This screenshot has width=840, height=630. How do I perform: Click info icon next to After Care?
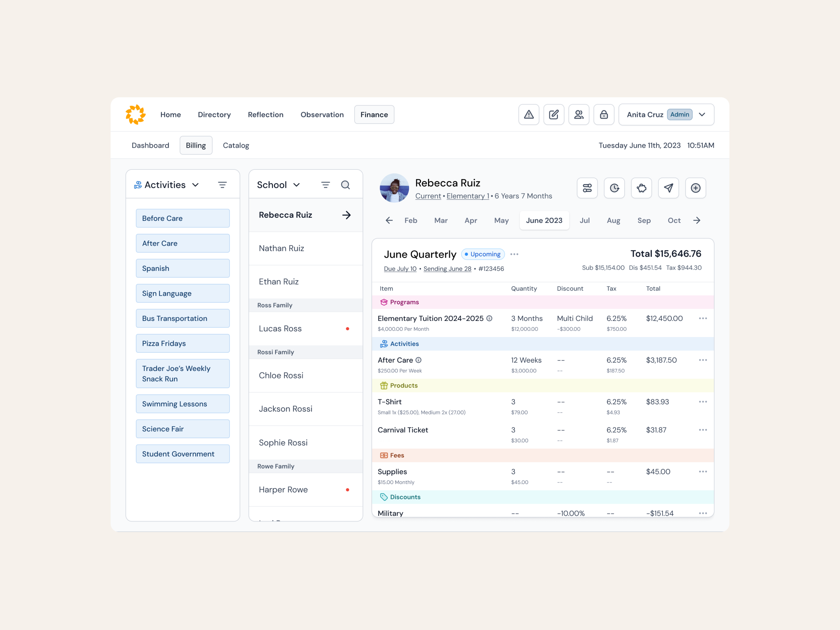[419, 360]
